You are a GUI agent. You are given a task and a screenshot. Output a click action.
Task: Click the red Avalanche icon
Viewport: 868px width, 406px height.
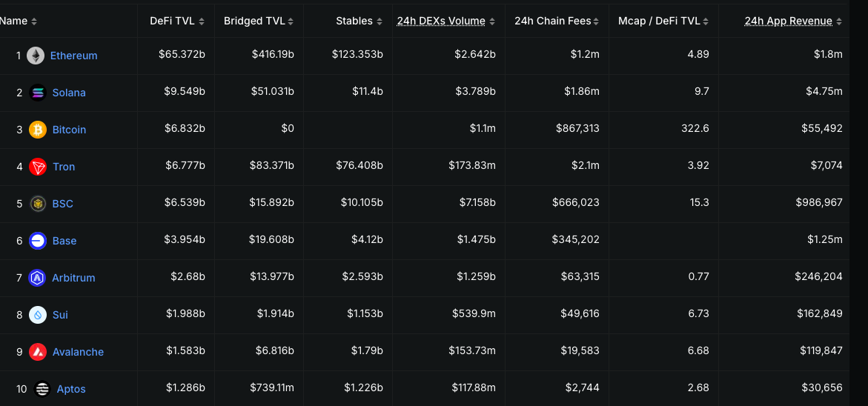click(38, 352)
